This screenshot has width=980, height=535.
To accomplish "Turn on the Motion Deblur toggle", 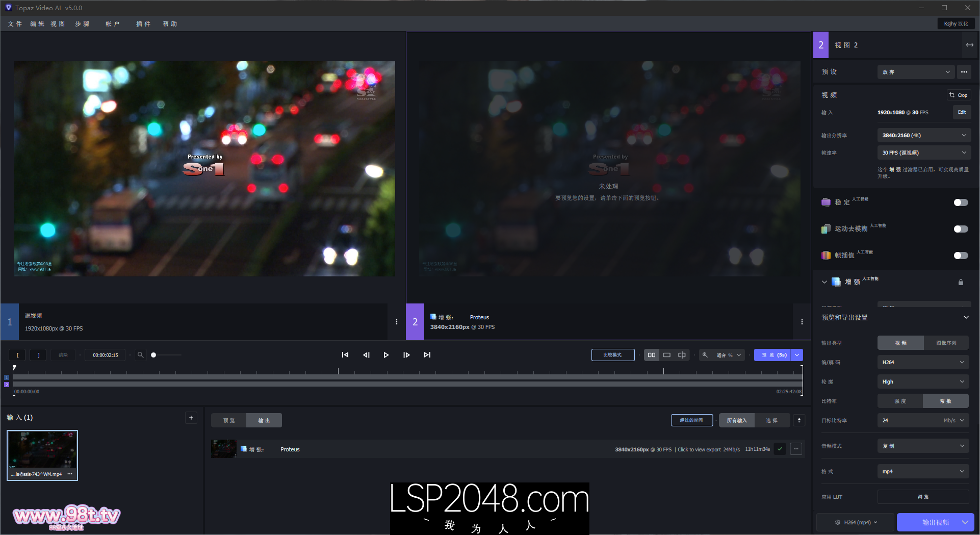I will coord(961,229).
